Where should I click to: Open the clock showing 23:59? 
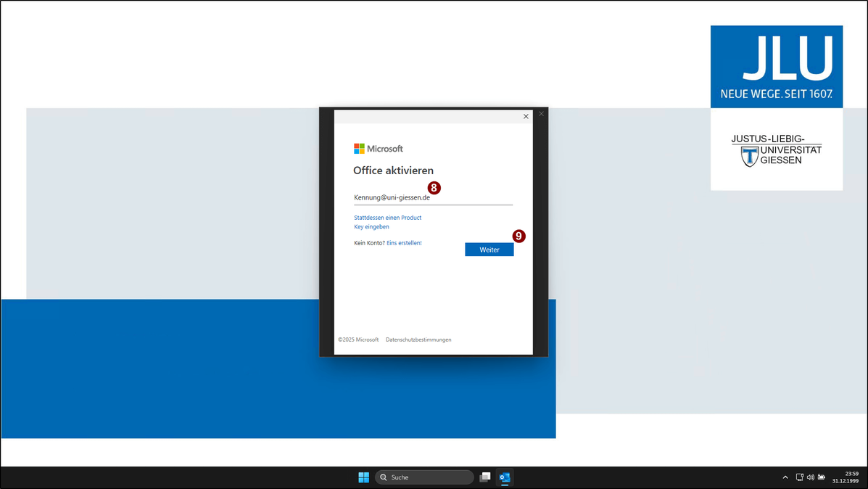tap(846, 477)
